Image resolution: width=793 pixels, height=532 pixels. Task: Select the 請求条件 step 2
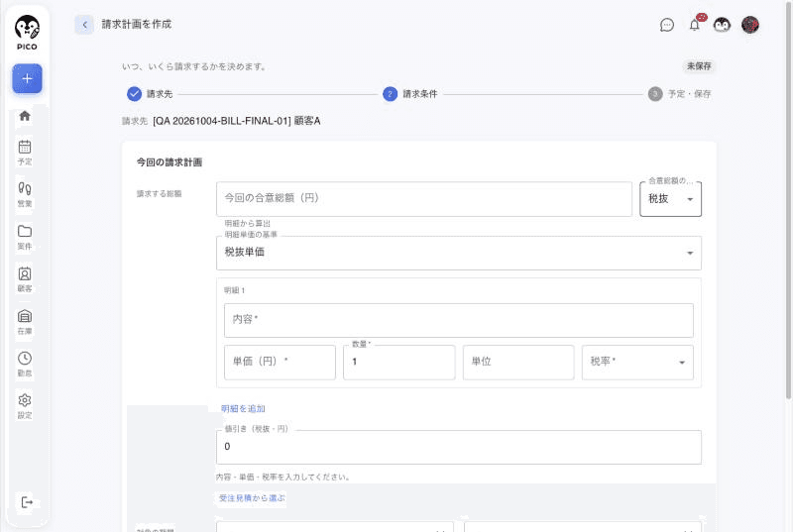[x=410, y=94]
